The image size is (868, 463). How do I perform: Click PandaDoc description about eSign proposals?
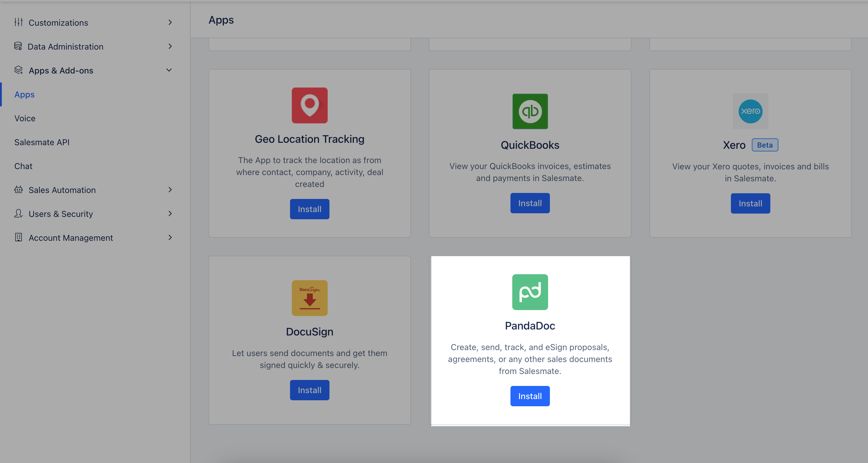530,359
